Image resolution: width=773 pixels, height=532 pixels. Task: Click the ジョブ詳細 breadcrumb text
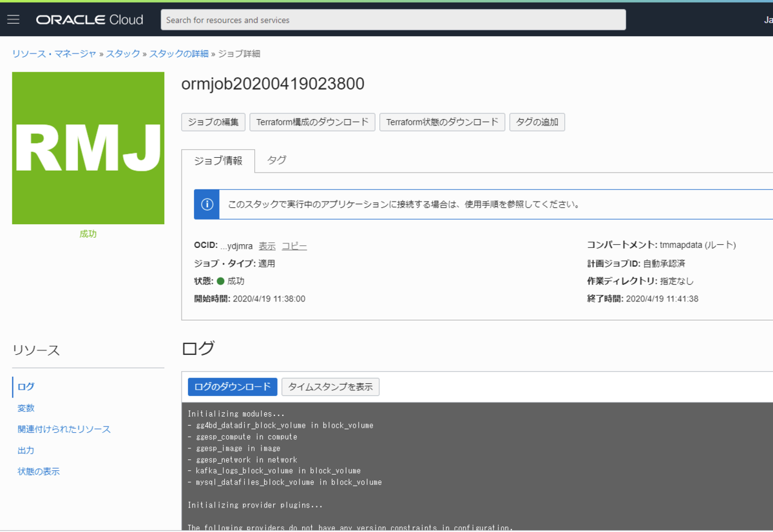[239, 53]
